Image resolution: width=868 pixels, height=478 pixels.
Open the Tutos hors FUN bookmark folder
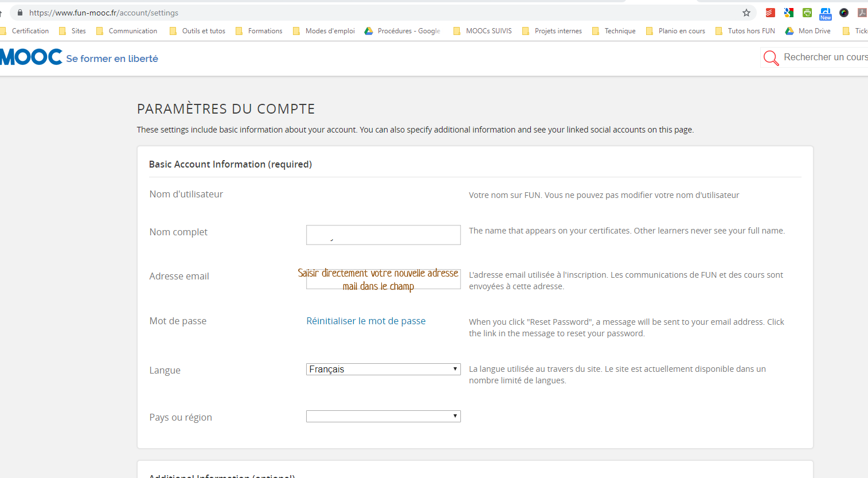click(745, 31)
